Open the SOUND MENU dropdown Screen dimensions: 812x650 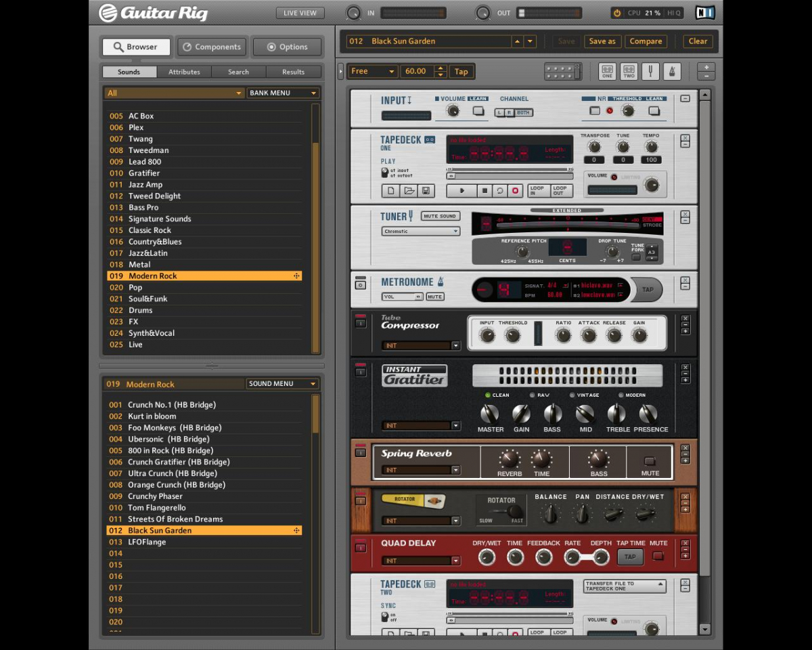click(282, 383)
